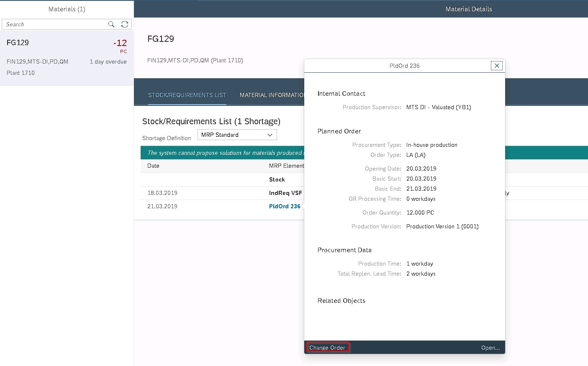Click Production Version 1 (0001) value
This screenshot has width=588, height=366.
point(442,226)
